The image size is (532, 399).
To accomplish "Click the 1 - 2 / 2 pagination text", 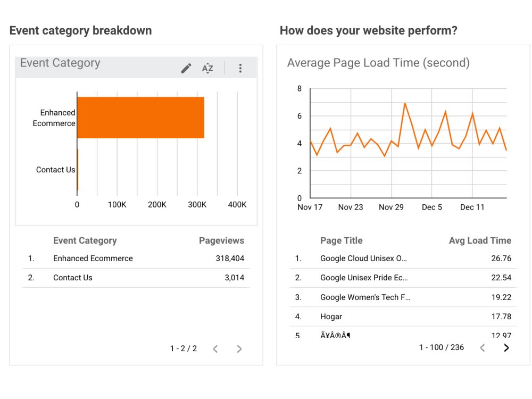I will [x=184, y=349].
